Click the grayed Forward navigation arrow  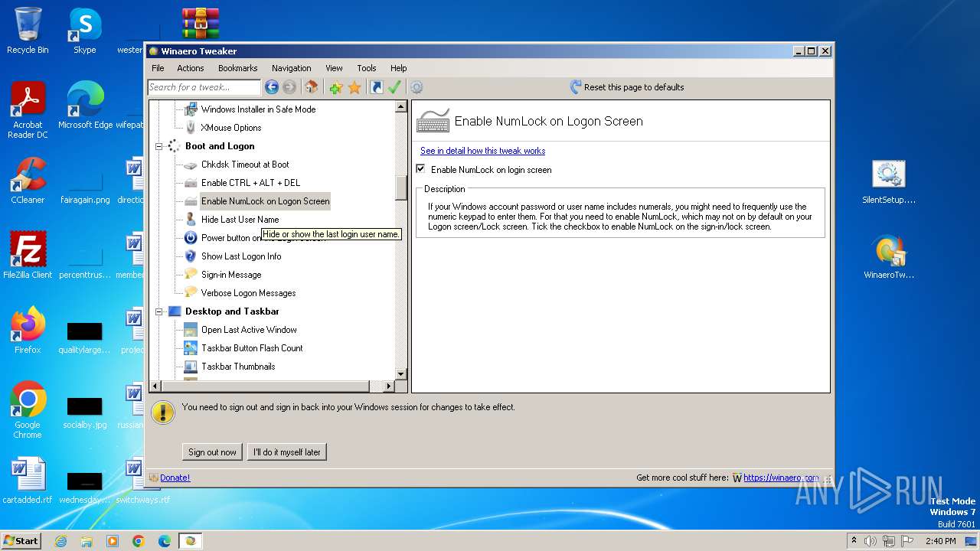pos(289,87)
